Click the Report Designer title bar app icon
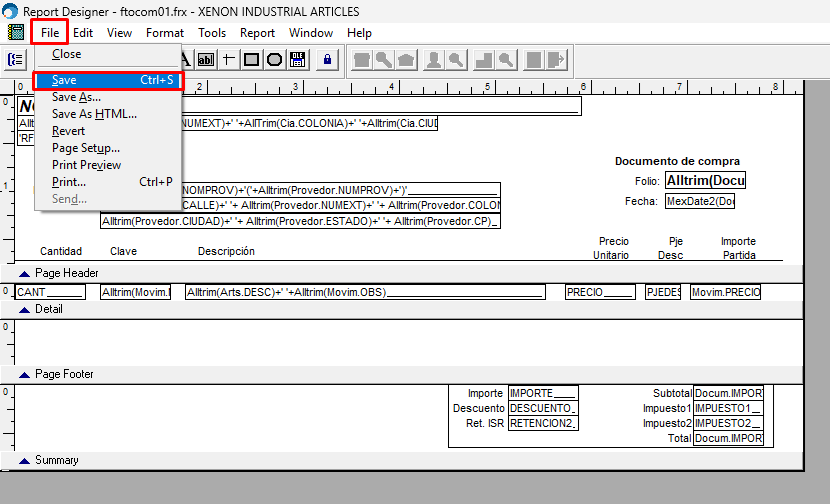830x504 pixels. coord(10,11)
